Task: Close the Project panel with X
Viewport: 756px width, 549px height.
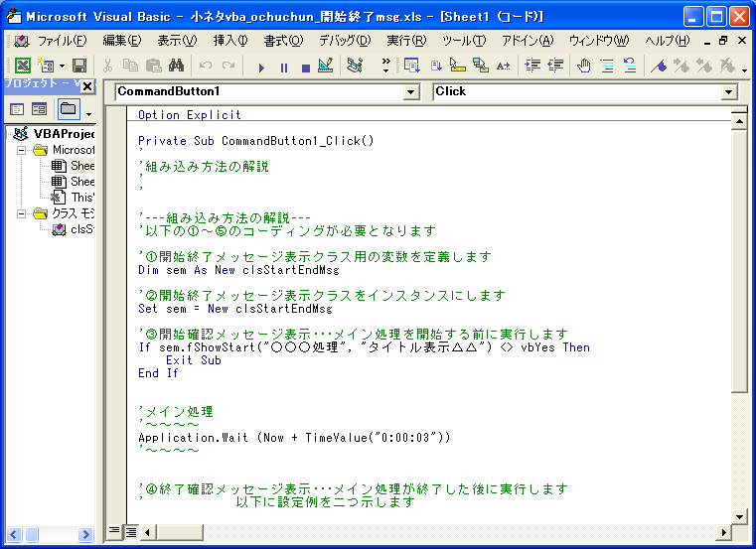Action: click(x=87, y=86)
